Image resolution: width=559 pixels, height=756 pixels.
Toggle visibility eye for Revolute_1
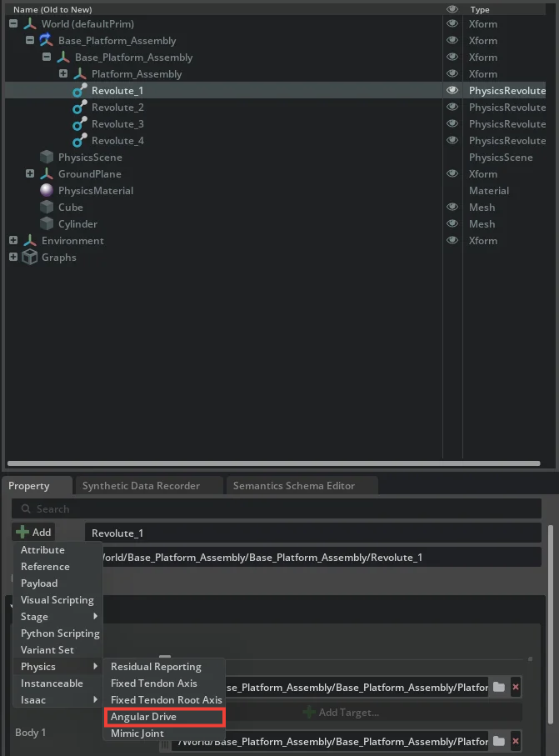(x=452, y=91)
